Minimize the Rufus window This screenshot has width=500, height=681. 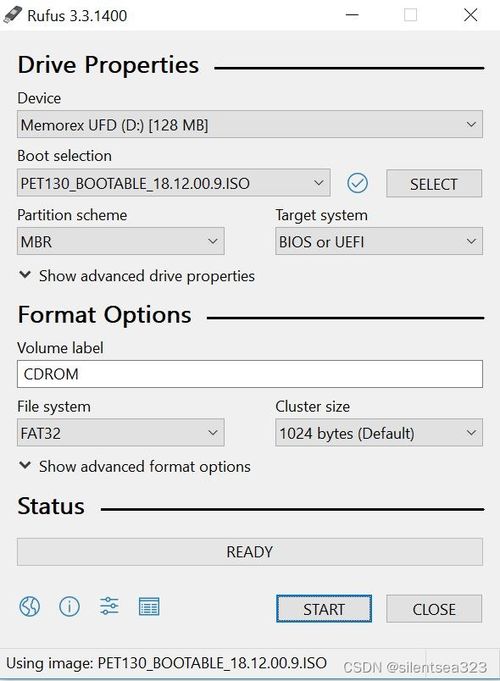point(352,15)
